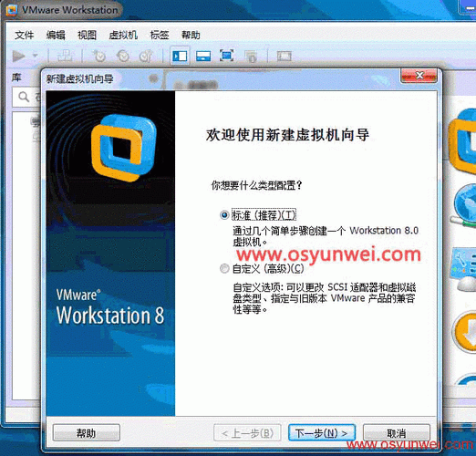Click the 取消 cancel button

coord(397,432)
